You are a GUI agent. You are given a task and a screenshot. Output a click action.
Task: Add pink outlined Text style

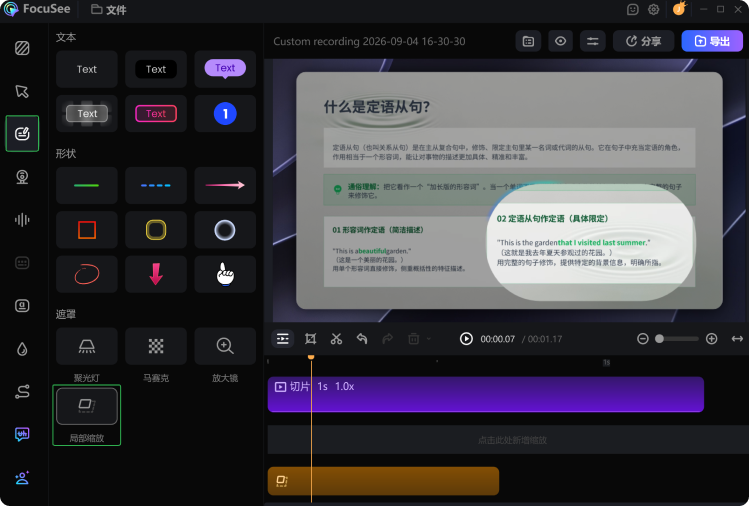(156, 114)
